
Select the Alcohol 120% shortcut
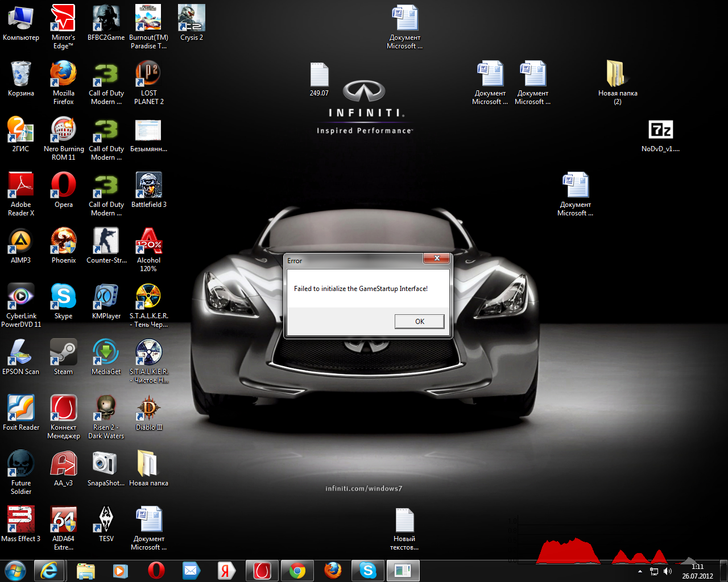pos(148,250)
